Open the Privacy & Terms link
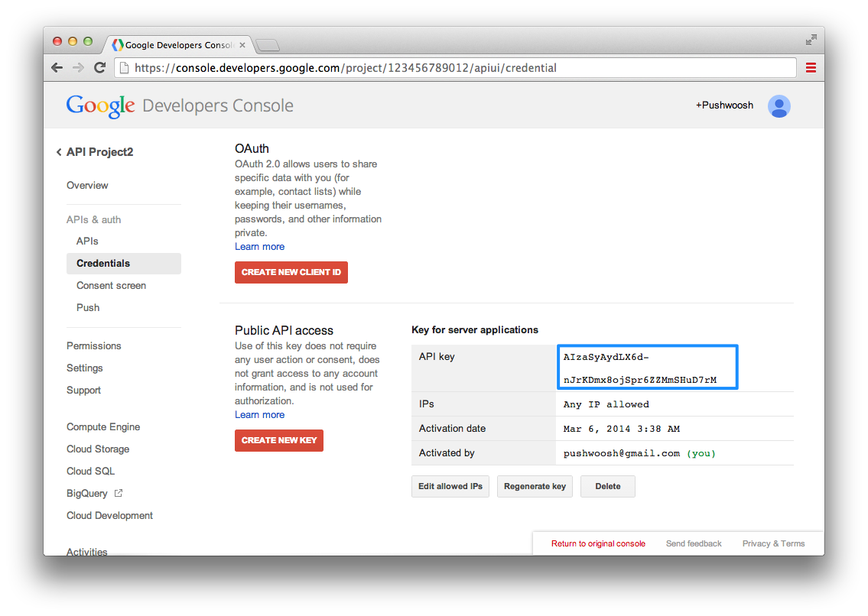The image size is (868, 616). pos(773,543)
